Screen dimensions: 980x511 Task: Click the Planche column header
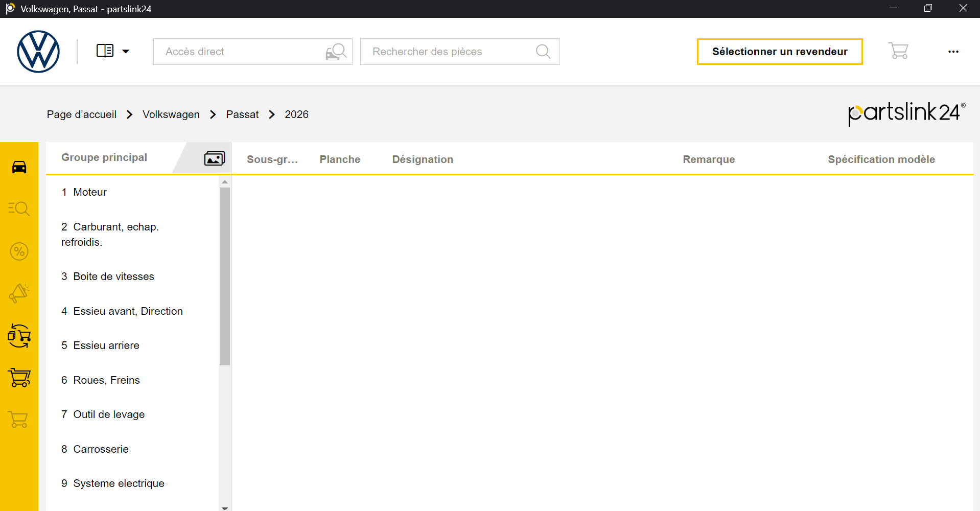pos(340,159)
